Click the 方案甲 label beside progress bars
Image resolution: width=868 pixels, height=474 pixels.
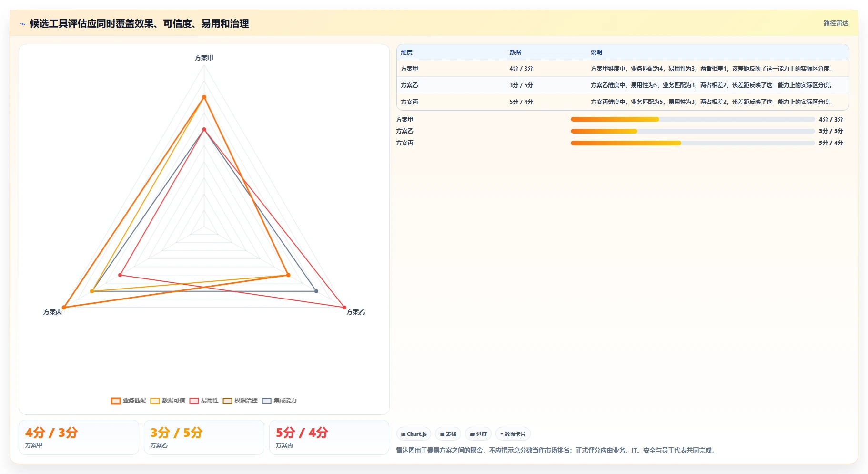(405, 120)
